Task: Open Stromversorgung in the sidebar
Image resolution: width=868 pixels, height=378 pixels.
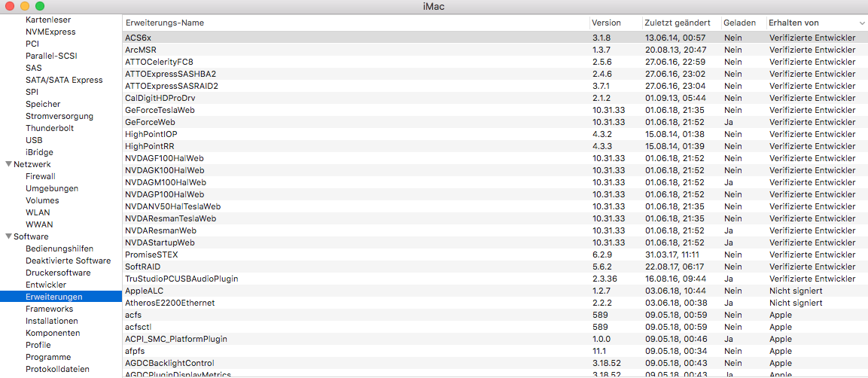Action: (x=59, y=116)
